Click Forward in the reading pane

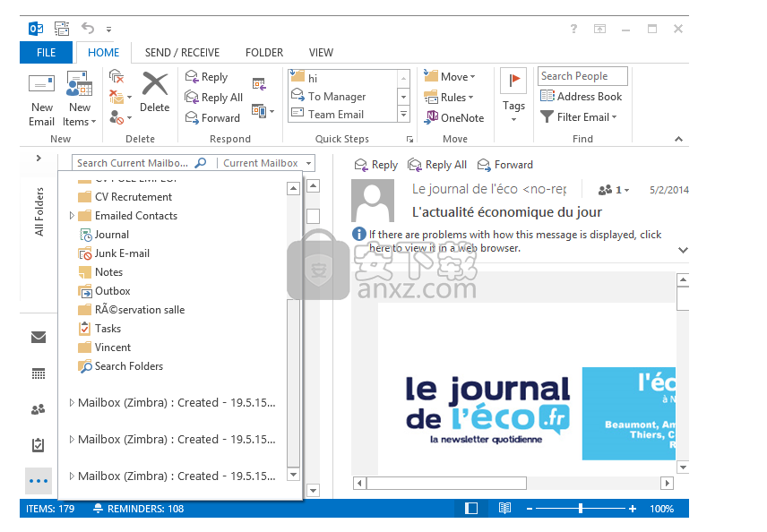click(504, 165)
